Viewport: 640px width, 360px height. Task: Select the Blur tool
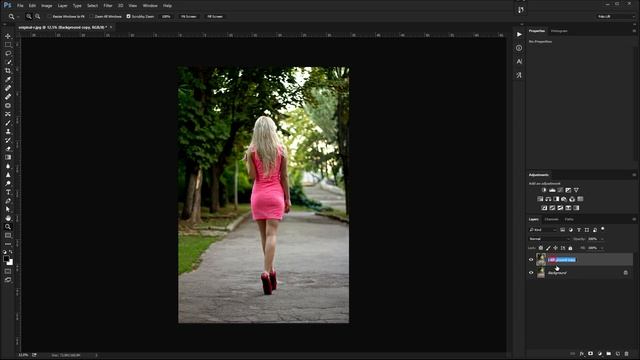point(8,166)
